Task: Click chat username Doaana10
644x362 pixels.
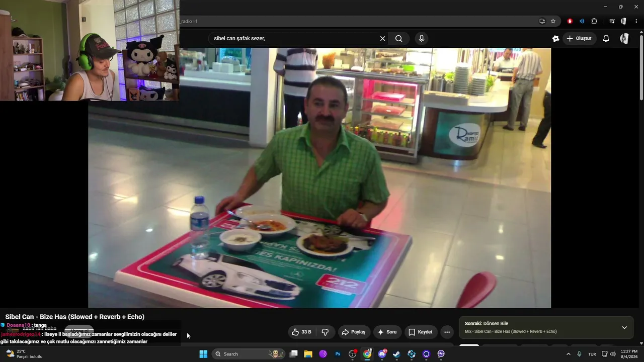Action: tap(19, 325)
